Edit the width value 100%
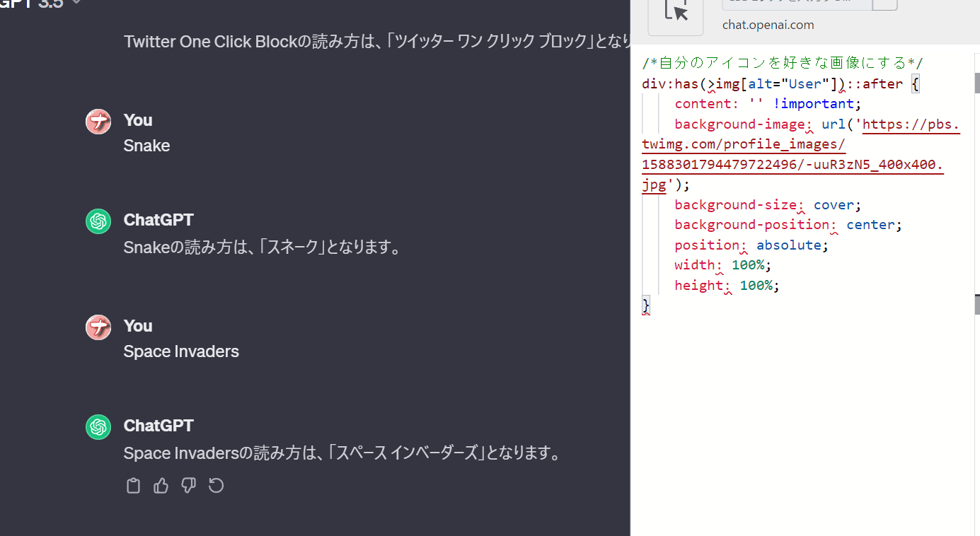Screen dimensions: 980x536 (750, 265)
